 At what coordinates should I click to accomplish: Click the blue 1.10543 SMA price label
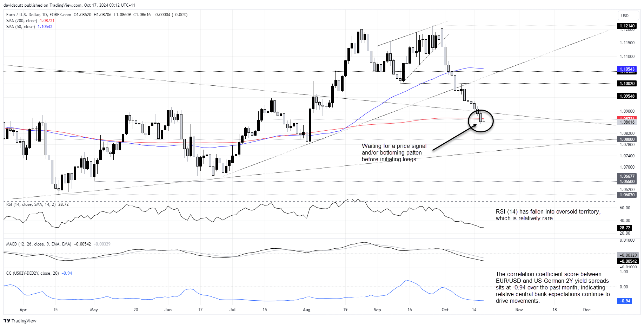pos(627,69)
